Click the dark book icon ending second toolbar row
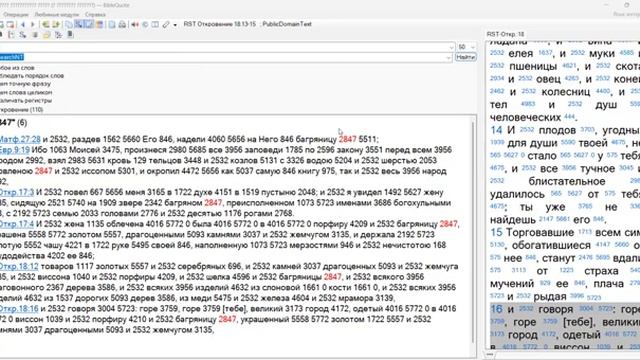640x360 pixels. tap(70, 34)
